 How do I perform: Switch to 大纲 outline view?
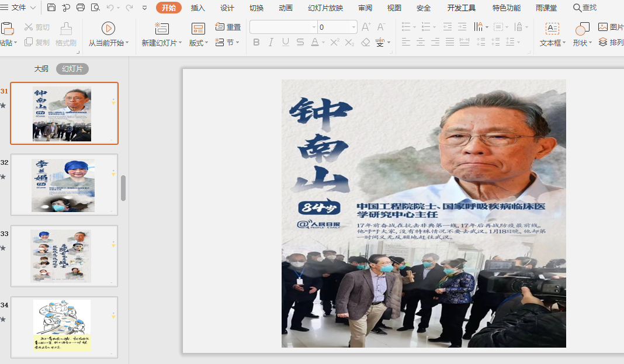41,69
